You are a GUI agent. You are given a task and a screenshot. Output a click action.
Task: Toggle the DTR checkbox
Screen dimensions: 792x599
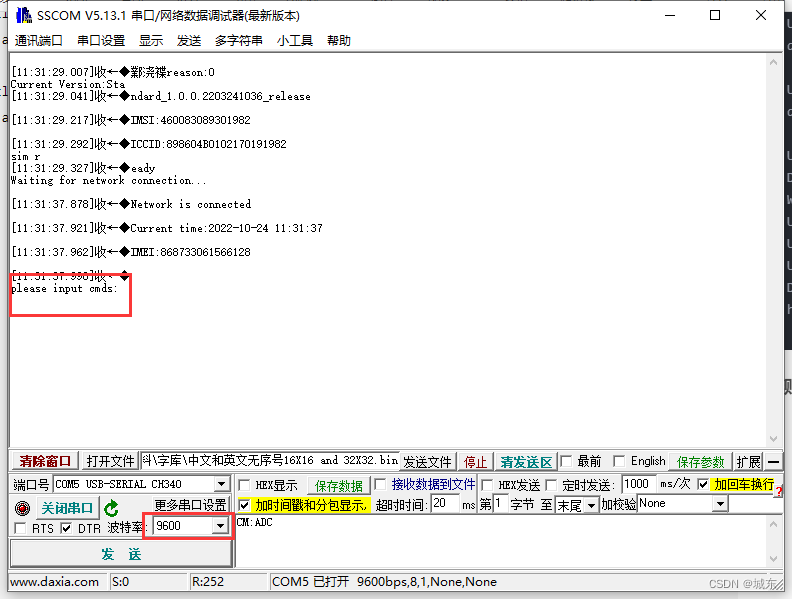pos(66,528)
